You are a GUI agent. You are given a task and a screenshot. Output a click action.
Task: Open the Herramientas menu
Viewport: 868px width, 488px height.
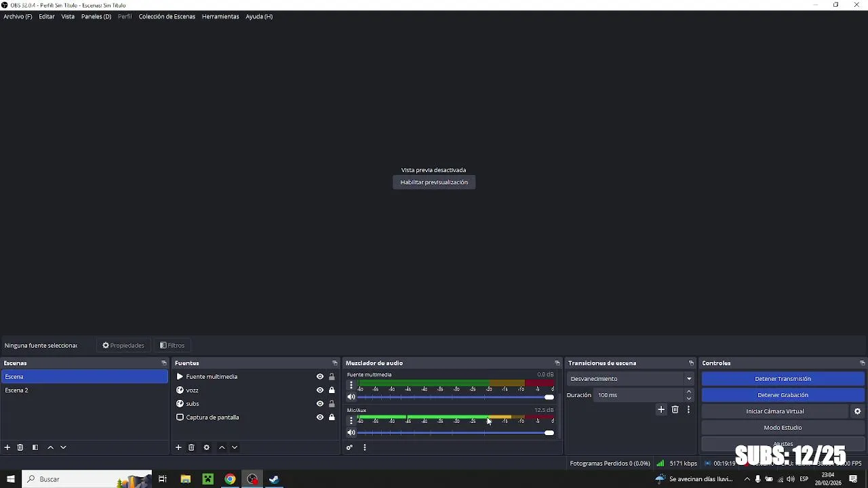tap(220, 16)
